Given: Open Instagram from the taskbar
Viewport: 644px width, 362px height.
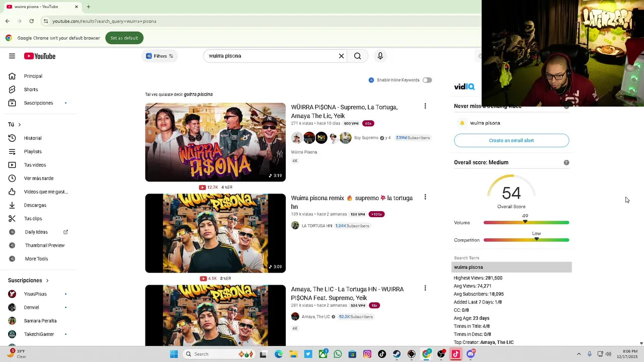Looking at the screenshot, I should [367, 354].
